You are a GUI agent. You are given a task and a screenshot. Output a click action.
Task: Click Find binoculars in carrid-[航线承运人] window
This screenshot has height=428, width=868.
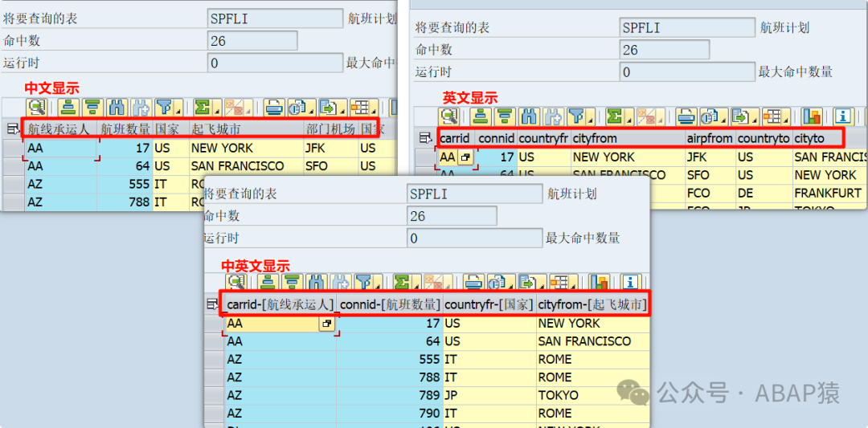[317, 283]
